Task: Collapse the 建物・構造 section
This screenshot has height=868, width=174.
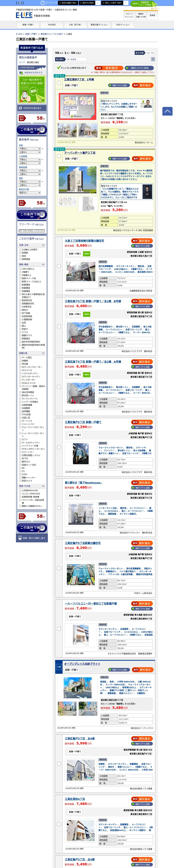Action: 32,264
